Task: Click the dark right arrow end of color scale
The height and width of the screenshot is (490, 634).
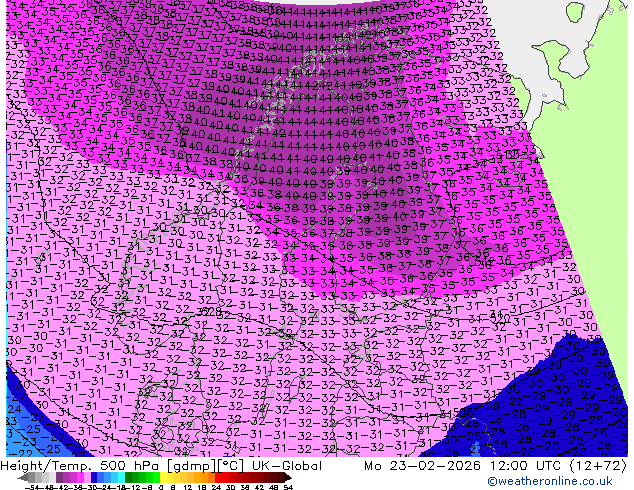Action: point(288,478)
